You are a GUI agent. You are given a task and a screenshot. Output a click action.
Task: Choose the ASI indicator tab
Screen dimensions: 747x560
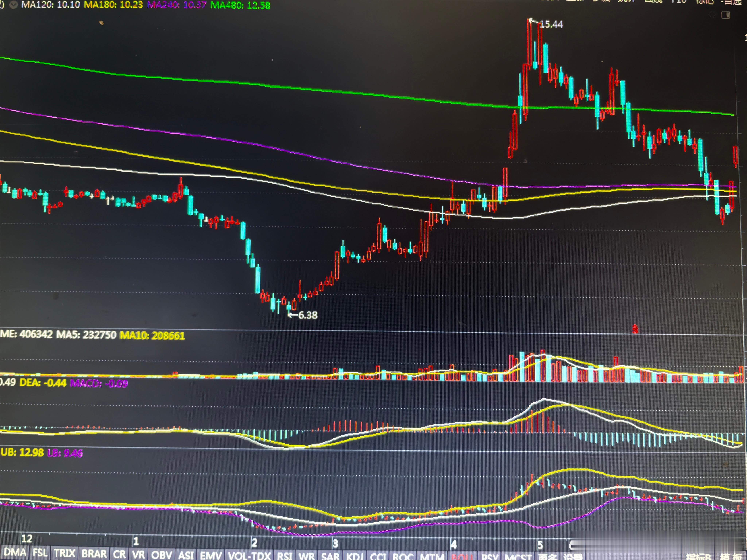point(186,555)
